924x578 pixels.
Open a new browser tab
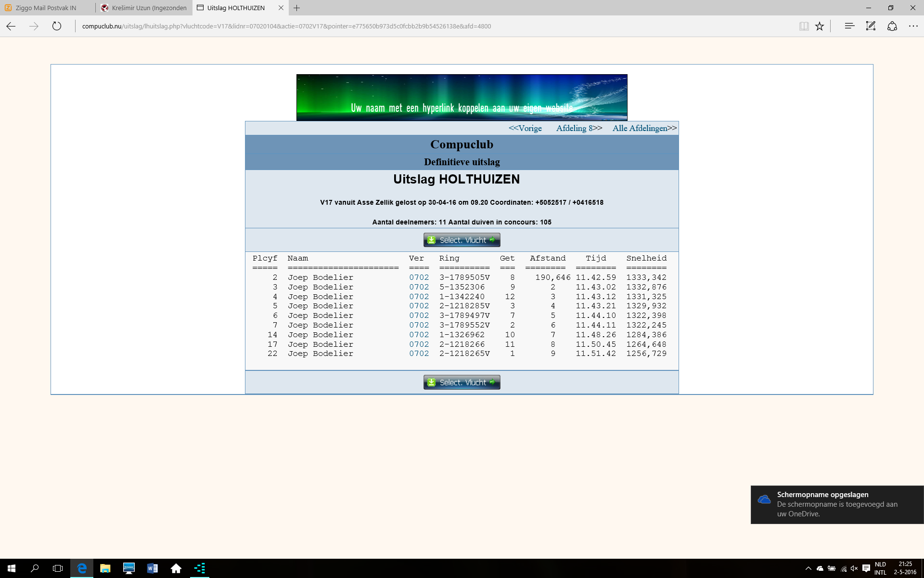pos(297,8)
